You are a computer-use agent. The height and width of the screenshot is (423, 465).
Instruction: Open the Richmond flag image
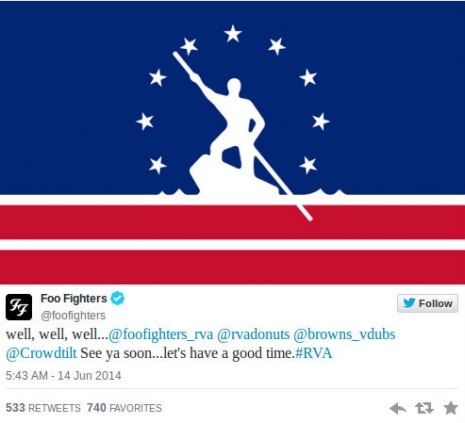click(x=232, y=142)
